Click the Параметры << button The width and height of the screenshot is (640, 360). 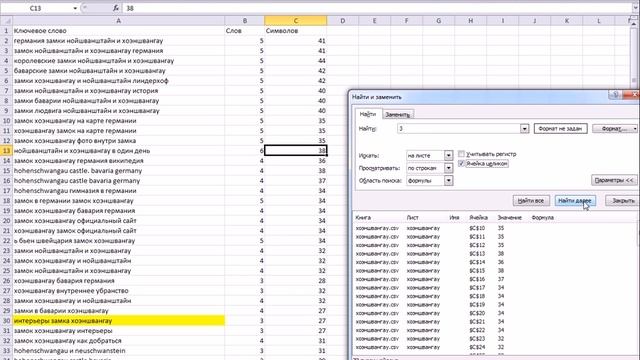point(614,180)
